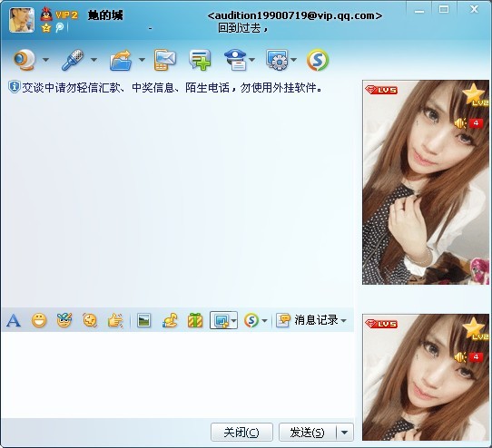Open the upper QQ show portrait
Image resolution: width=492 pixels, height=448 pixels.
pyautogui.click(x=426, y=182)
